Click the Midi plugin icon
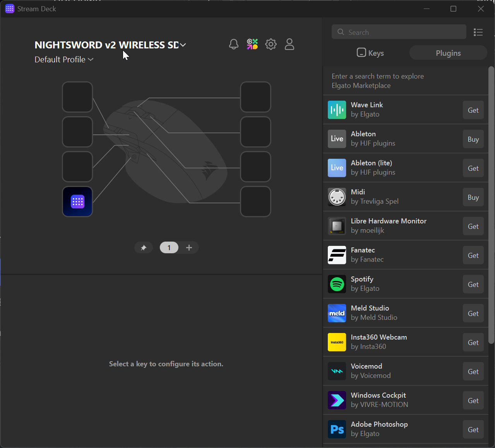 point(337,197)
